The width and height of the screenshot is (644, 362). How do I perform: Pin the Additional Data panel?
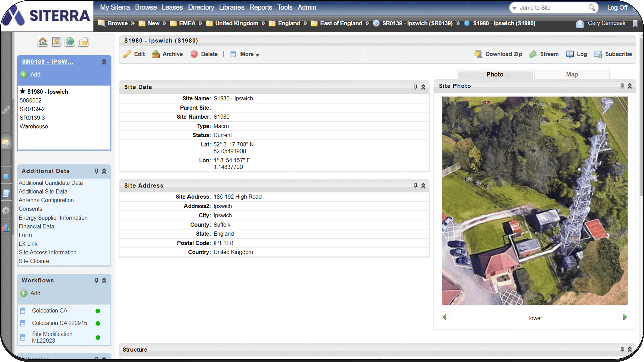click(x=97, y=171)
